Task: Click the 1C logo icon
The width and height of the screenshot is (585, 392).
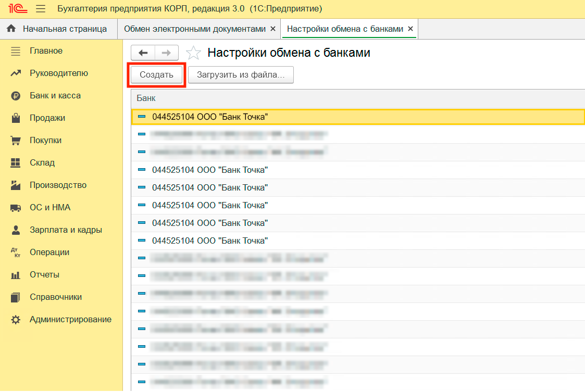Action: coord(15,9)
